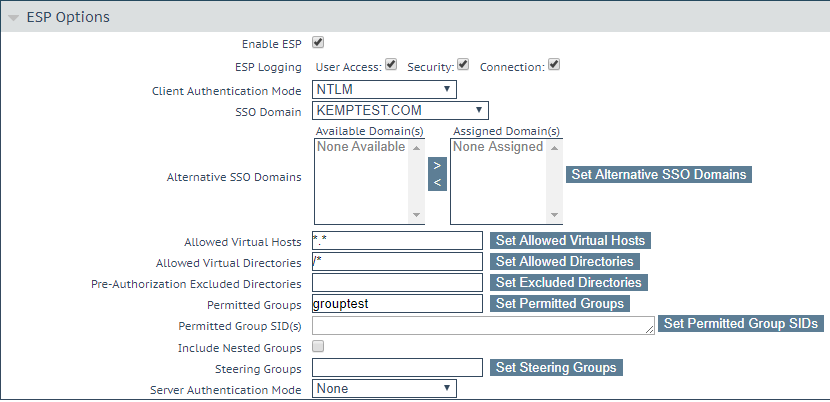Enable Include Nested Groups checkbox
Image resolution: width=830 pixels, height=402 pixels.
click(x=318, y=347)
